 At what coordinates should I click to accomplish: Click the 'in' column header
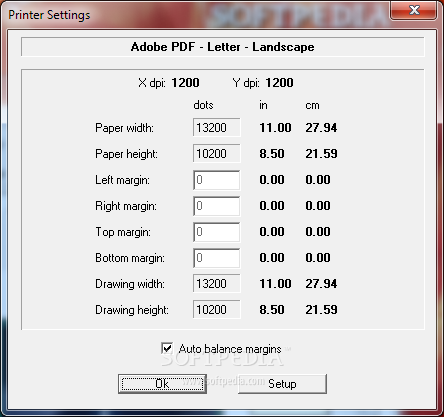coord(263,105)
